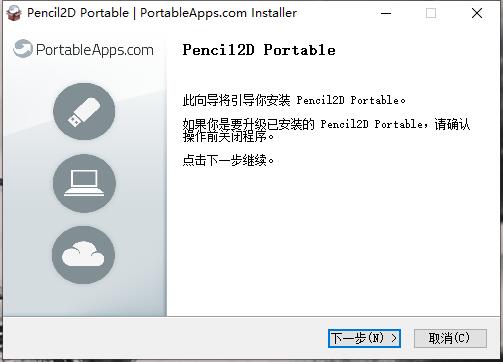Minimize the installer window

pos(386,13)
